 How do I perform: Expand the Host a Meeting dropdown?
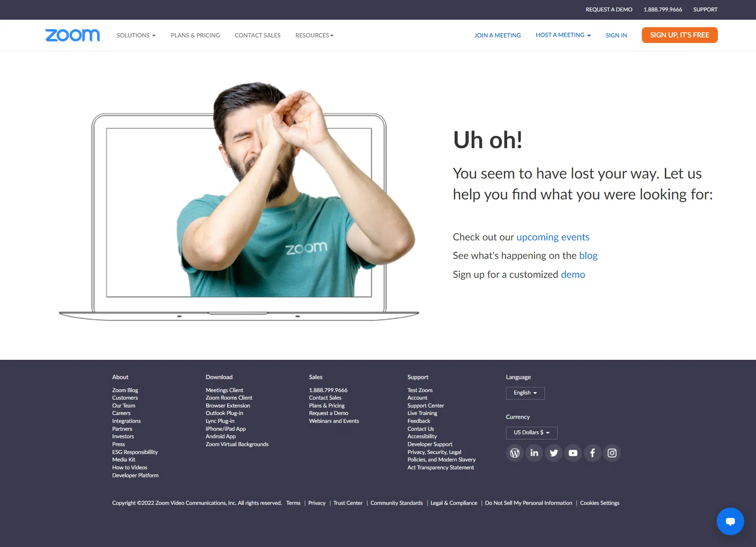(563, 35)
